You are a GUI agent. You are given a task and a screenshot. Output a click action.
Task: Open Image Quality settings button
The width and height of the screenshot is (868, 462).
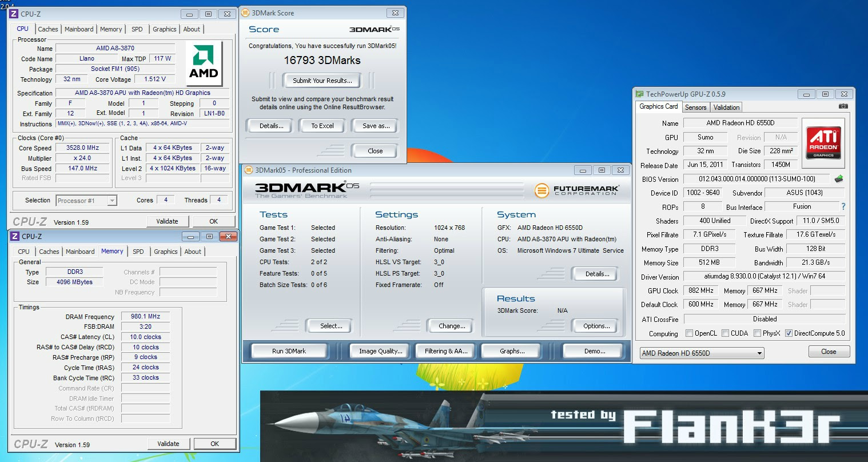click(x=381, y=351)
